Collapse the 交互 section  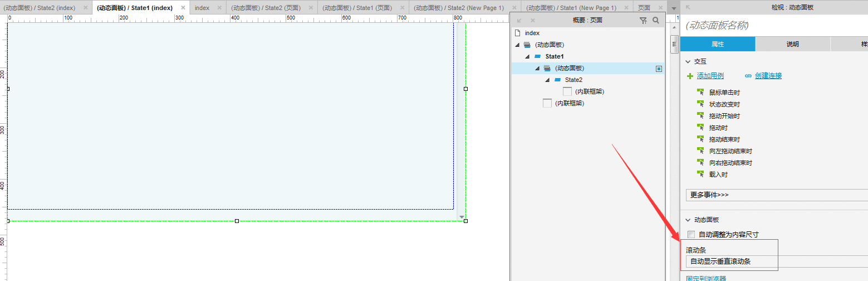click(x=688, y=61)
